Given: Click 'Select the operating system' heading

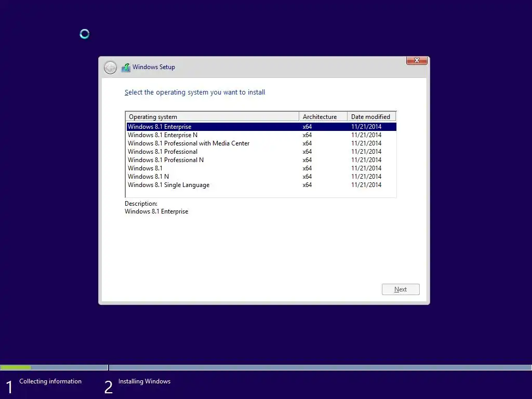Looking at the screenshot, I should 195,92.
